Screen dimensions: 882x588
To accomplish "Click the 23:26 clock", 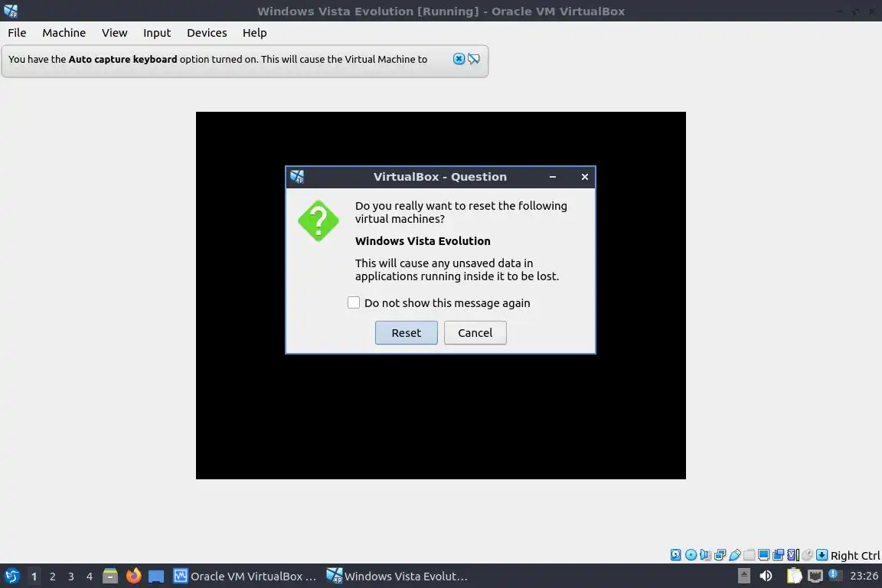I will click(x=864, y=576).
